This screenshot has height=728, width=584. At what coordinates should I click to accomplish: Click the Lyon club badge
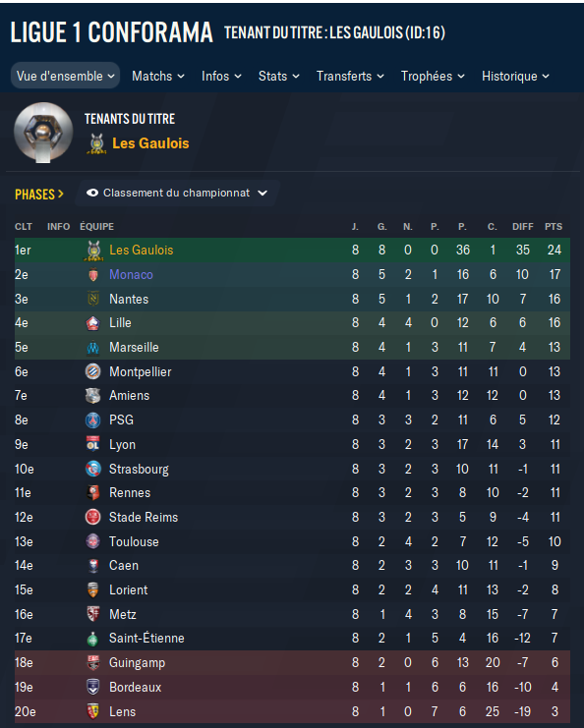click(x=93, y=444)
